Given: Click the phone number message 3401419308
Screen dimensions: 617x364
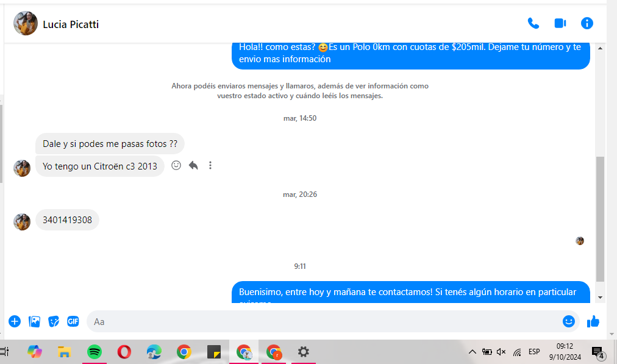Looking at the screenshot, I should point(67,220).
